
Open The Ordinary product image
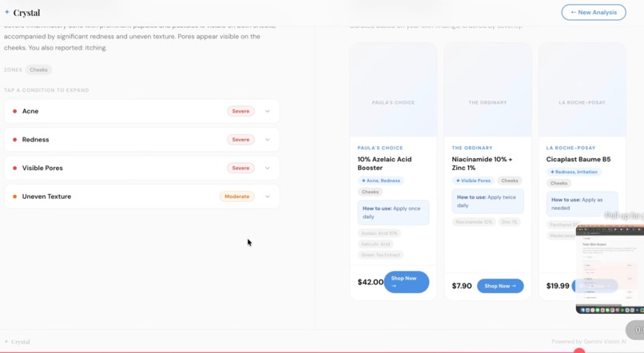[487, 90]
